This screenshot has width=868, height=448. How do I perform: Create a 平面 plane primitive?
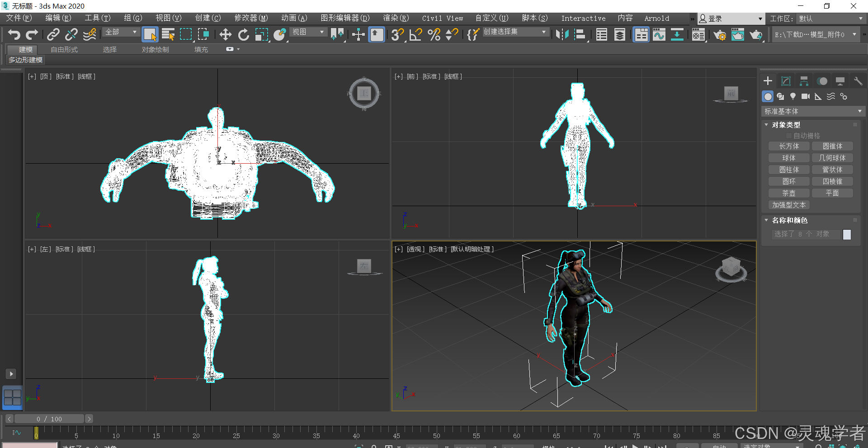tap(832, 193)
